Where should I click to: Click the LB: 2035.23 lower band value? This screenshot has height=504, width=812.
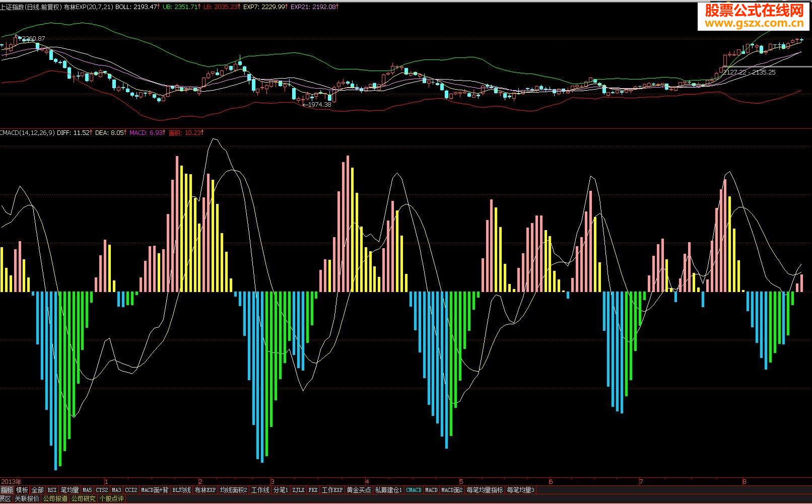click(x=222, y=7)
